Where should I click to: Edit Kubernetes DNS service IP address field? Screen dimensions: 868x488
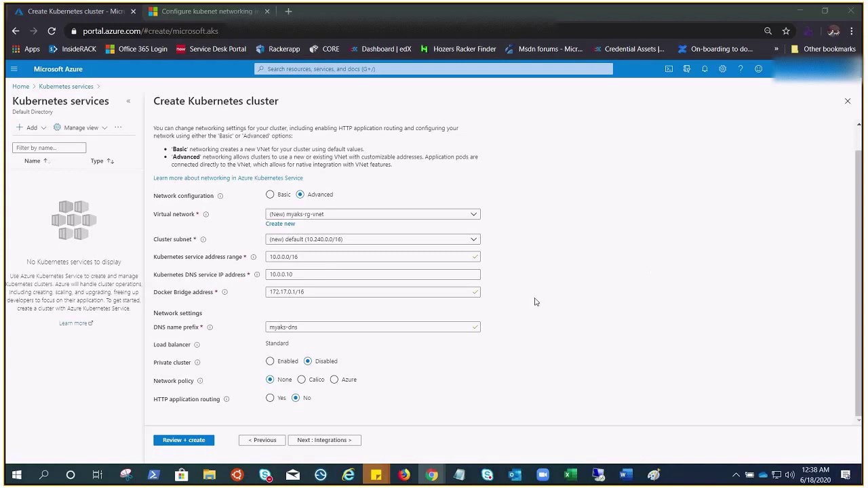373,274
